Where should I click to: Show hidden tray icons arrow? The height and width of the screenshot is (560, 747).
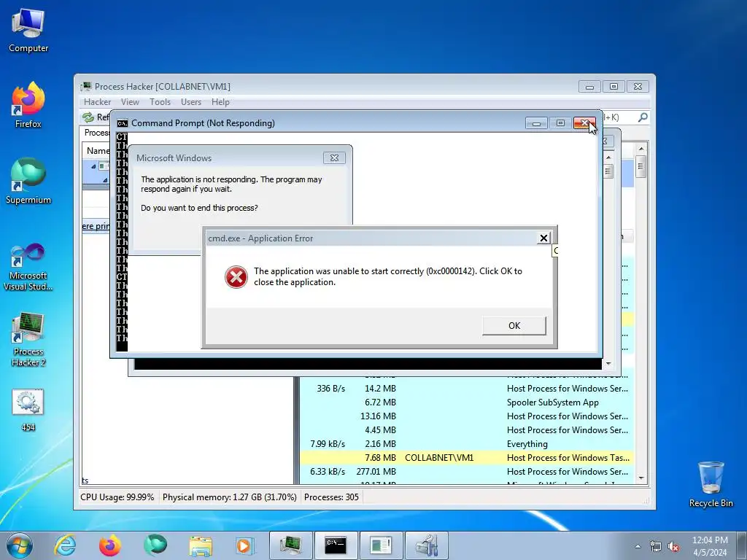638,546
